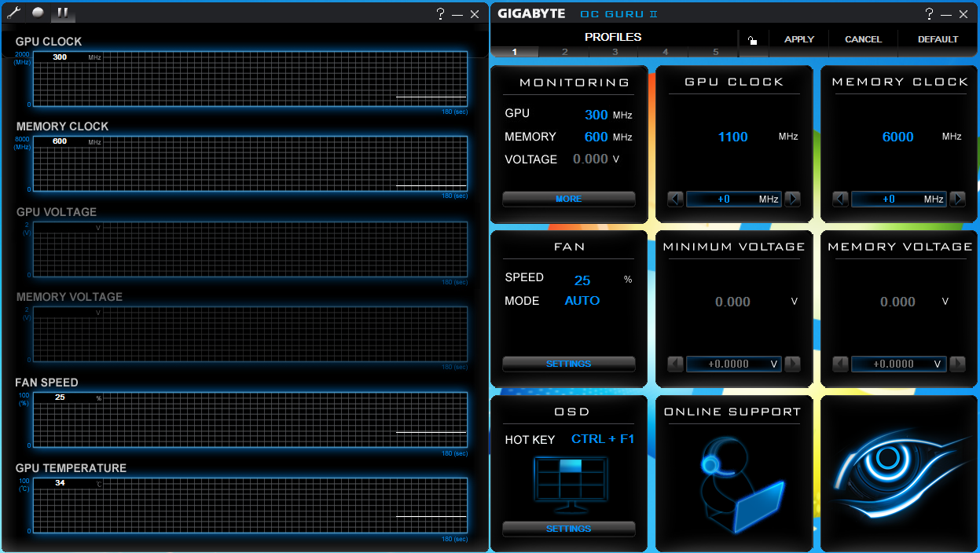Click the Gigabyte eye logo

tap(898, 473)
